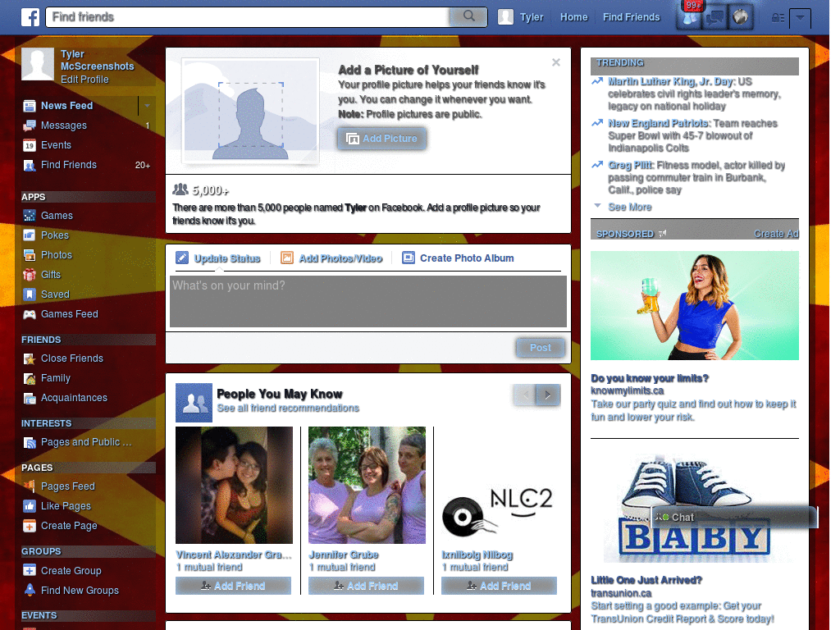Open Photos app in sidebar

coord(57,255)
